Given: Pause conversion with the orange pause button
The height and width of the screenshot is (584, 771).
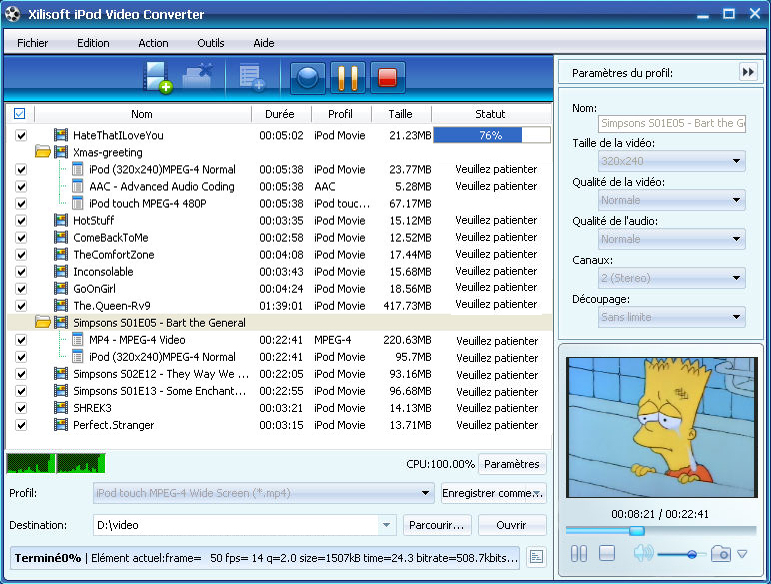Looking at the screenshot, I should pos(348,78).
